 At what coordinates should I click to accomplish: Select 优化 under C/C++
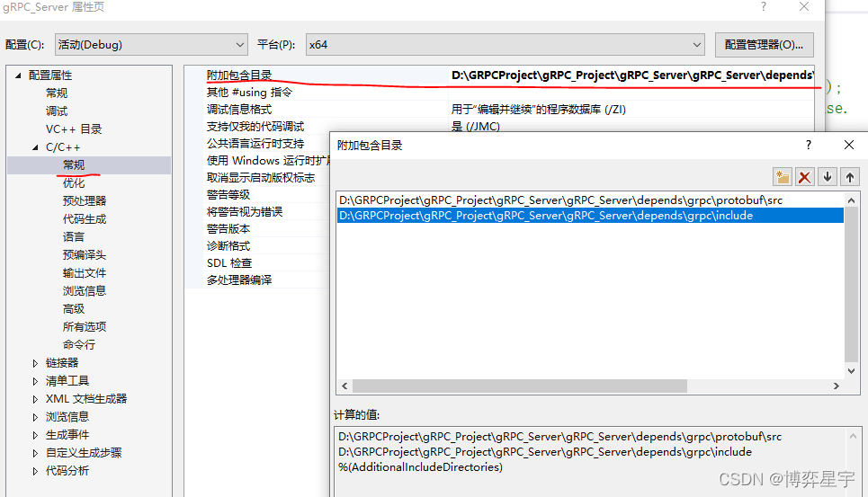coord(74,183)
